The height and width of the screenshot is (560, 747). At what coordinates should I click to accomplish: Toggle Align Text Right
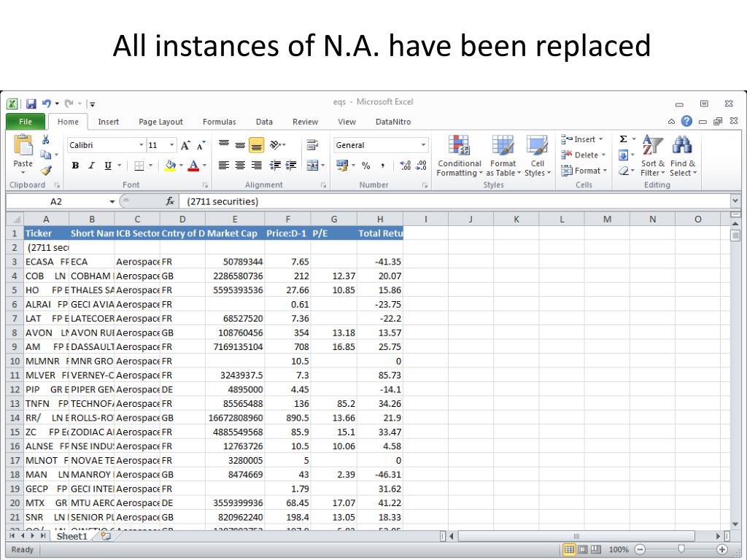[x=256, y=166]
